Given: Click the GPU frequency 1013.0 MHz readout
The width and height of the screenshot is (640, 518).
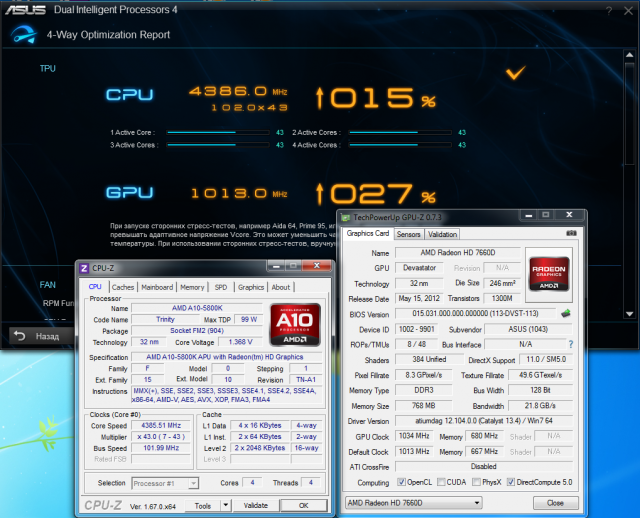Looking at the screenshot, I should click(239, 193).
